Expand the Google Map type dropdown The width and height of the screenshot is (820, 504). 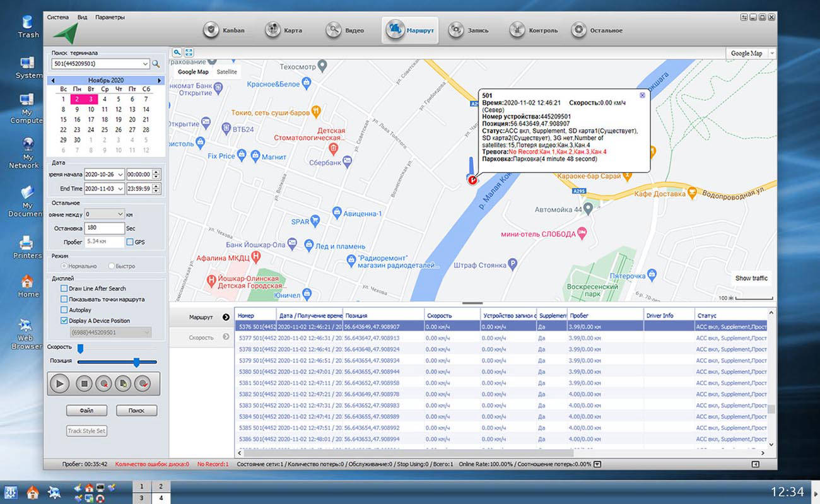coord(772,54)
